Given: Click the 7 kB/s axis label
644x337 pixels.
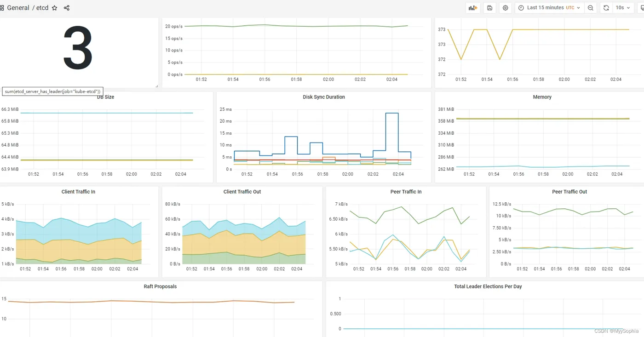Looking at the screenshot, I should coord(341,204).
